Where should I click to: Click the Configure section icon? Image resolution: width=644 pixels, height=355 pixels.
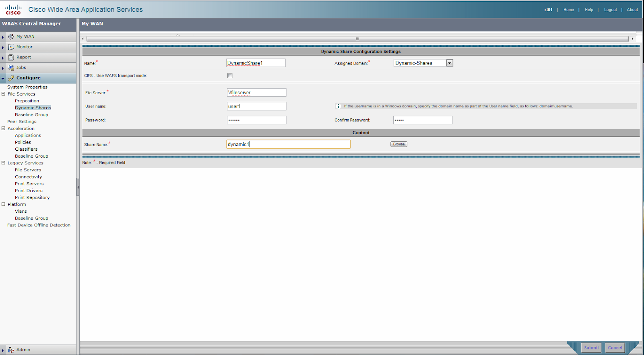point(11,78)
